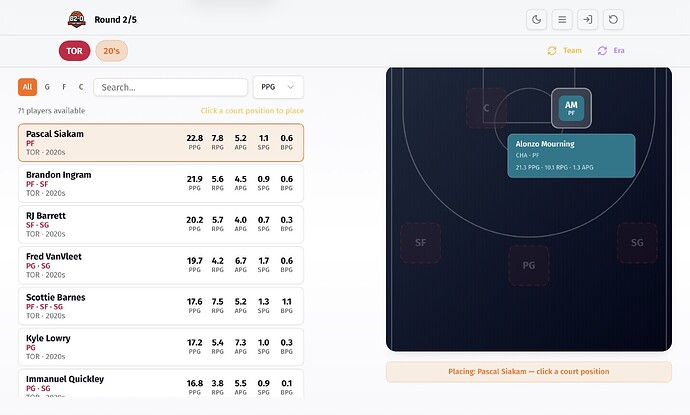Viewport: 690px width, 415px height.
Task: Select the All position filter
Action: (27, 87)
